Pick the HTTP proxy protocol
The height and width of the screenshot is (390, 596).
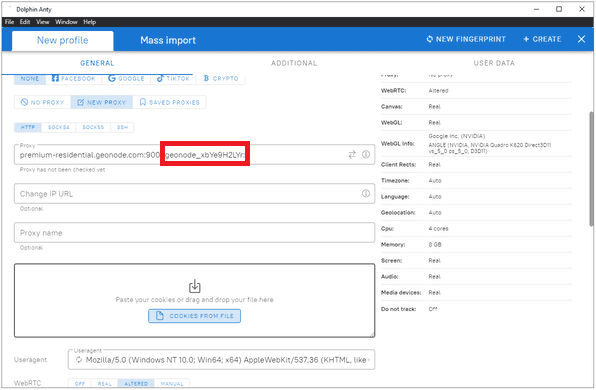pos(28,127)
